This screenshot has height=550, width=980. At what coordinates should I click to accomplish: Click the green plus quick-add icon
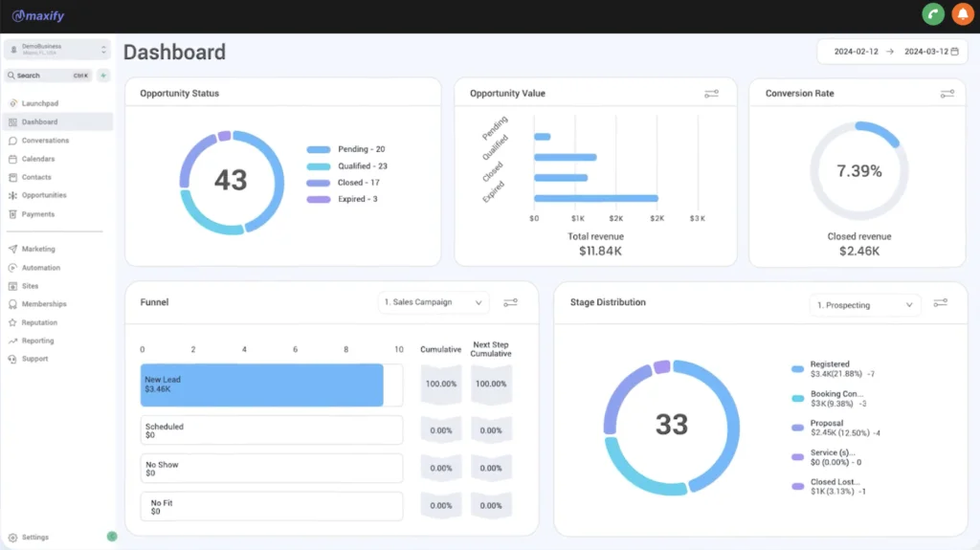point(103,76)
